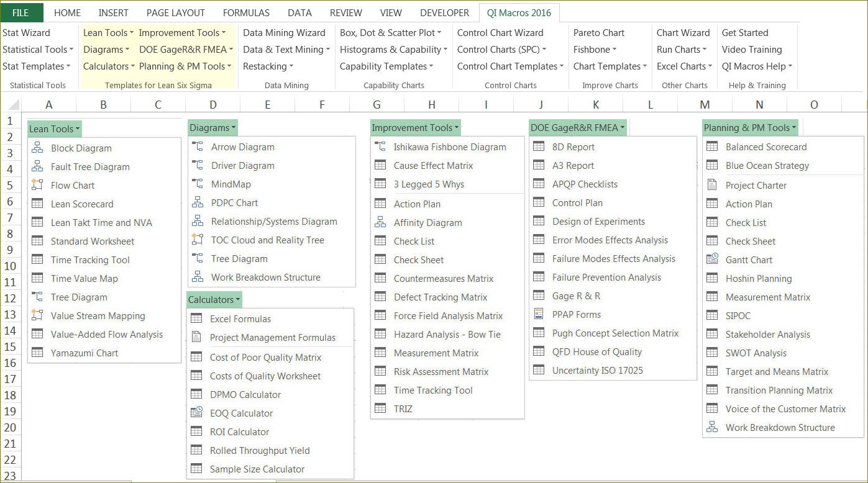Open the FILE tab
Viewport: 868px width, 483px height.
(x=21, y=12)
